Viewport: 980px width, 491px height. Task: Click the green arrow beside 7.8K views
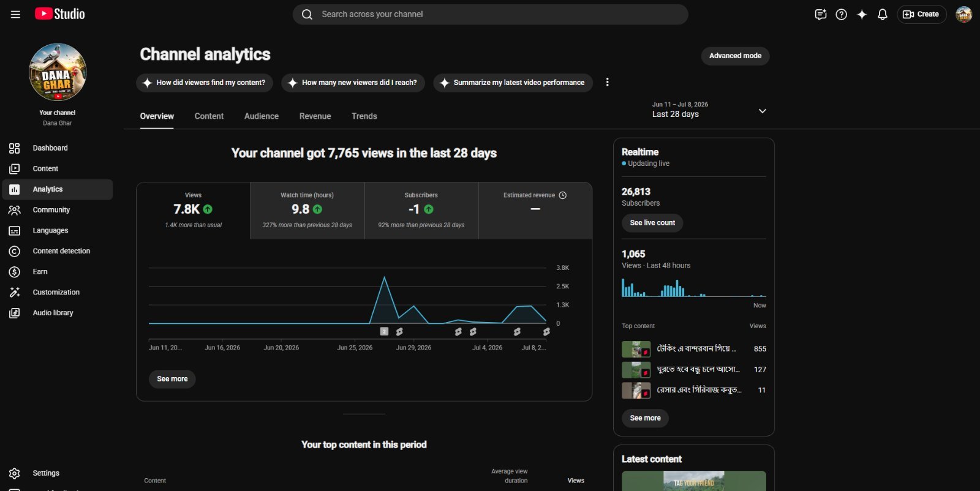(208, 209)
